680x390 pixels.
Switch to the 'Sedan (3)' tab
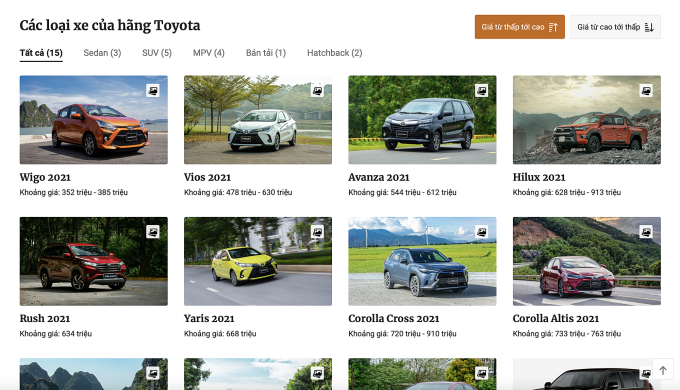pyautogui.click(x=102, y=53)
